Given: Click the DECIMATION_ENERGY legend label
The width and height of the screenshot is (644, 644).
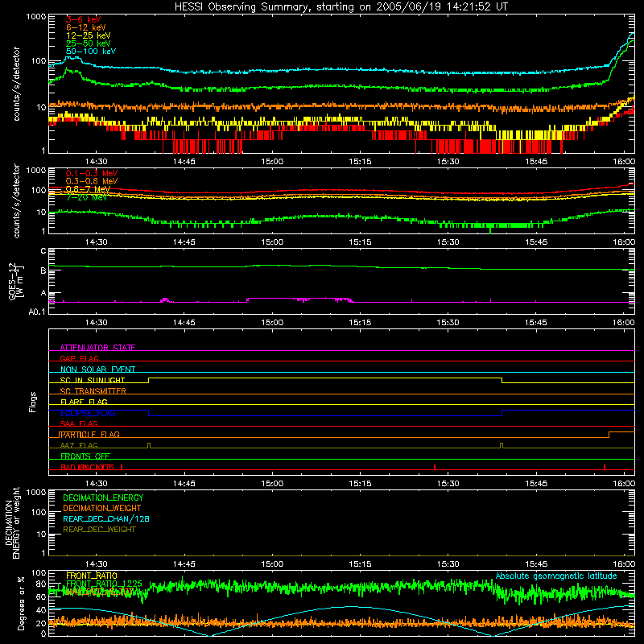Looking at the screenshot, I should (x=103, y=497).
